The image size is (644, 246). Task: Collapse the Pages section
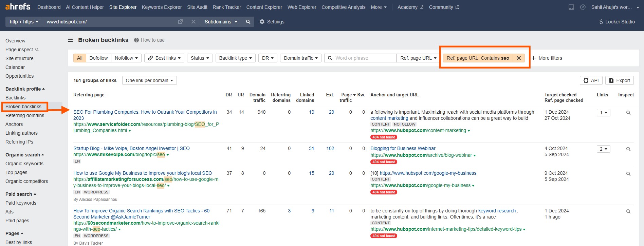[x=14, y=233]
